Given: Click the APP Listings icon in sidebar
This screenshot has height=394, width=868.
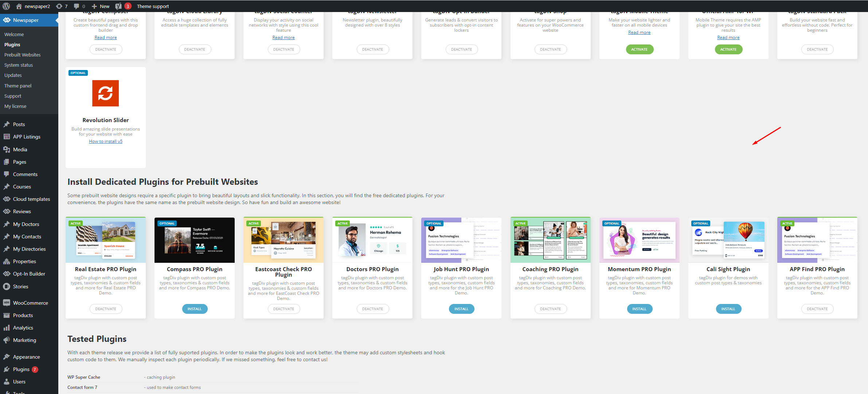Looking at the screenshot, I should [7, 137].
